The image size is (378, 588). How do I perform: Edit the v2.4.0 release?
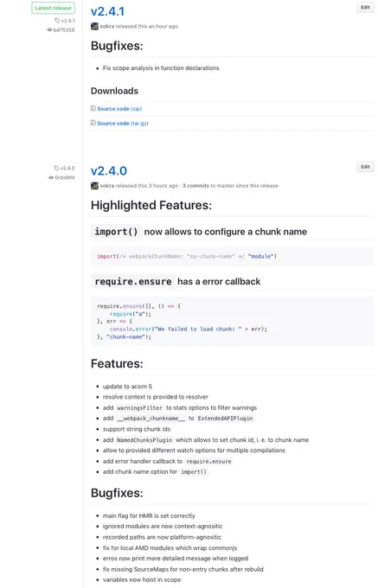(365, 167)
